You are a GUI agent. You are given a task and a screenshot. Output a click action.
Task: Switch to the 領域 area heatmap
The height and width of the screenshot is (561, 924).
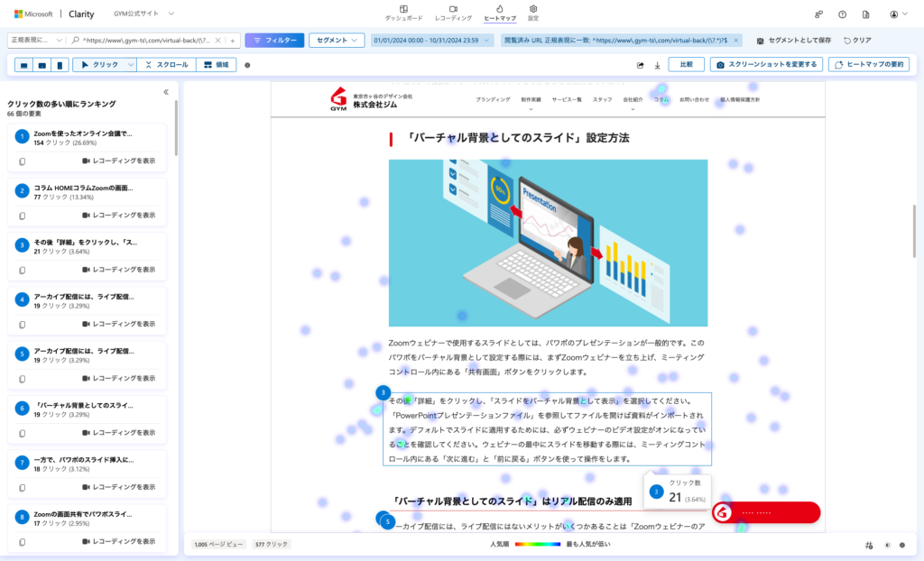(217, 65)
